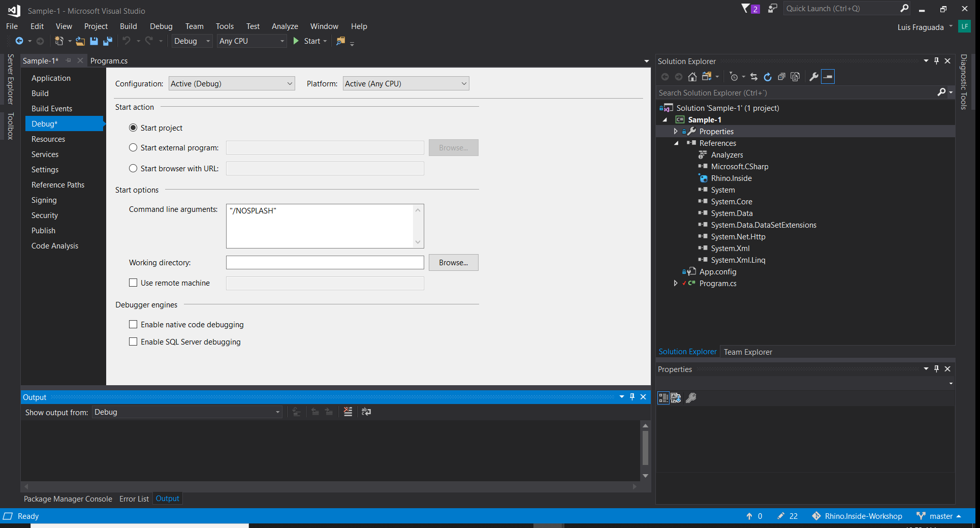The image size is (980, 528).
Task: Open the Reference Paths settings page
Action: click(58, 184)
